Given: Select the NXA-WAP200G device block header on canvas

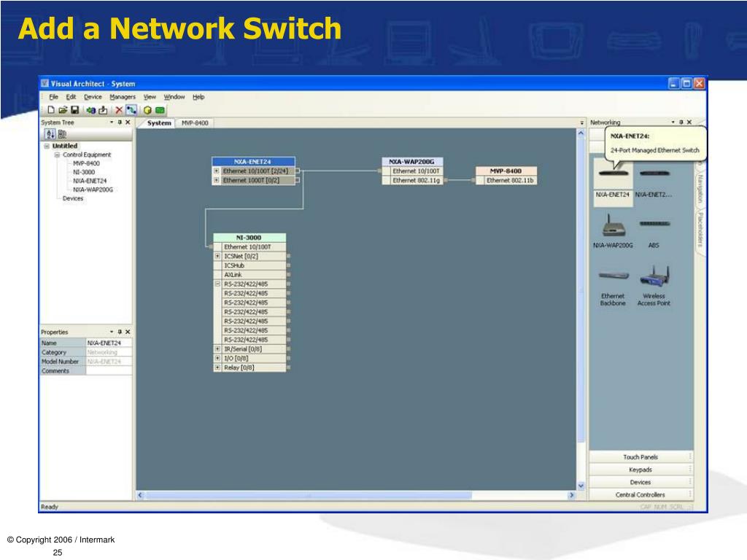Looking at the screenshot, I should pos(411,162).
